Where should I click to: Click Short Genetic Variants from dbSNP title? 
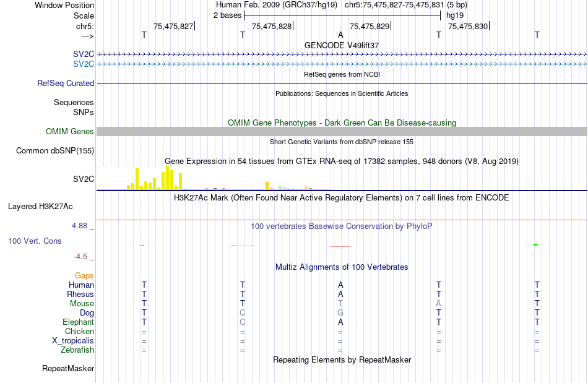(342, 142)
